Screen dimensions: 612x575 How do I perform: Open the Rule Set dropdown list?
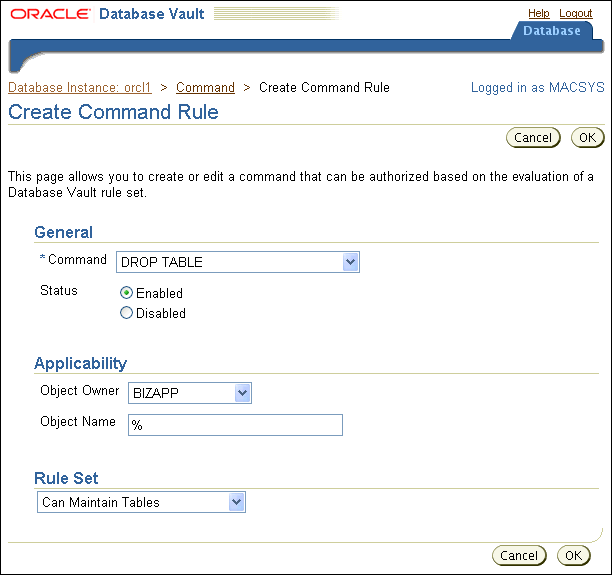(x=142, y=502)
